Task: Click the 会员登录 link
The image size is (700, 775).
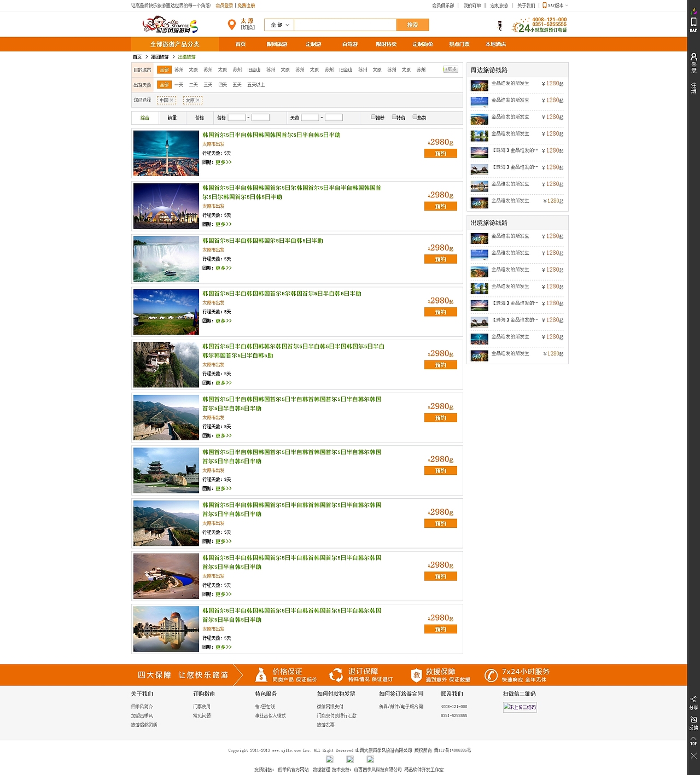Action: [x=224, y=5]
